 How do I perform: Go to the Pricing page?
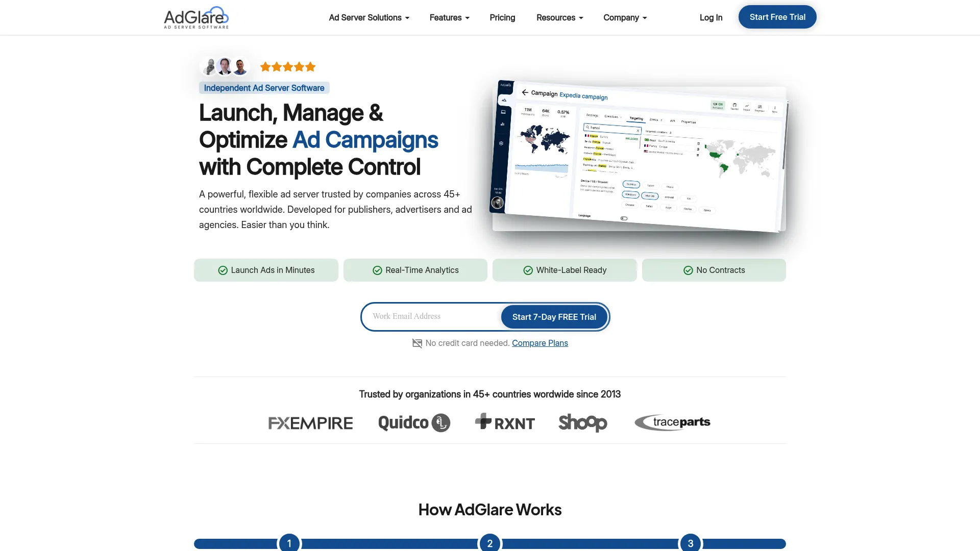tap(502, 17)
